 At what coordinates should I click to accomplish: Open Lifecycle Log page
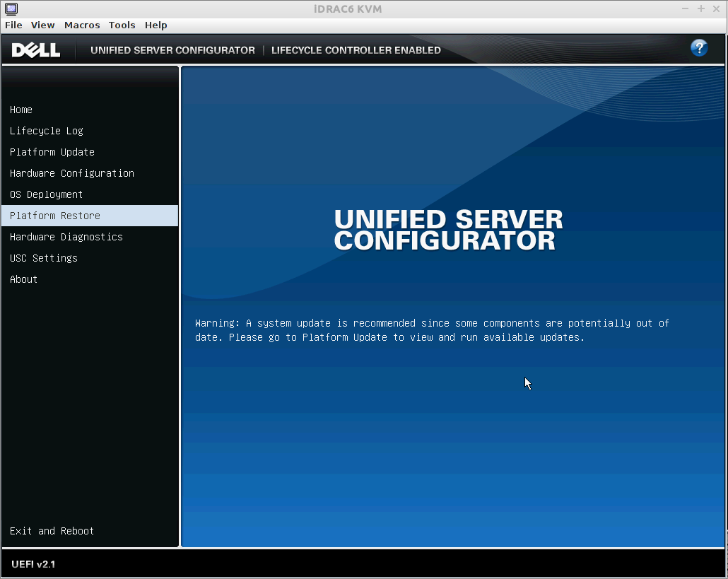[x=47, y=131]
